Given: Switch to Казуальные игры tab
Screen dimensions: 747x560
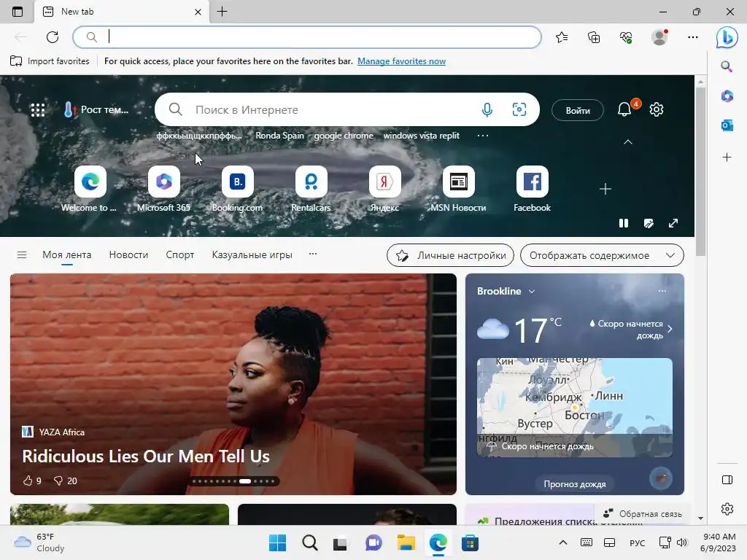Looking at the screenshot, I should tap(252, 254).
